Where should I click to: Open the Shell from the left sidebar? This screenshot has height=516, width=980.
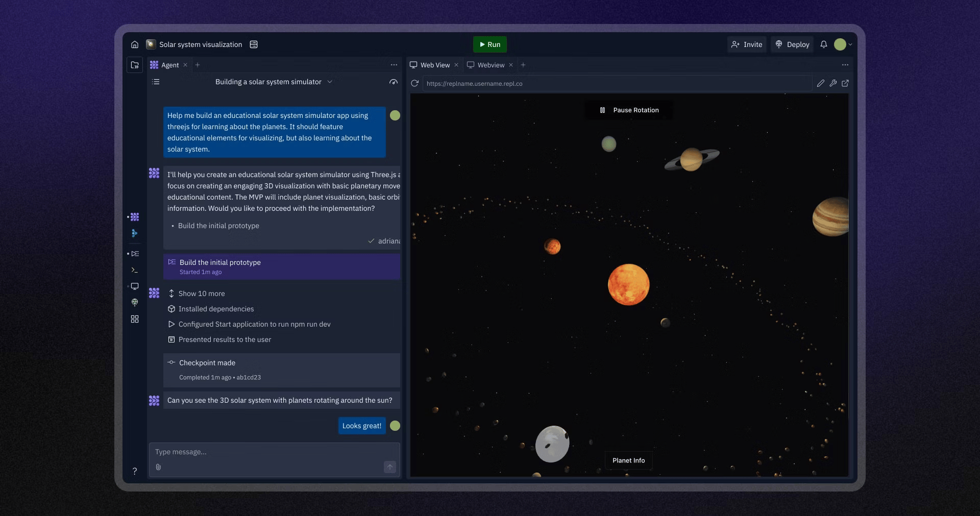pyautogui.click(x=135, y=270)
